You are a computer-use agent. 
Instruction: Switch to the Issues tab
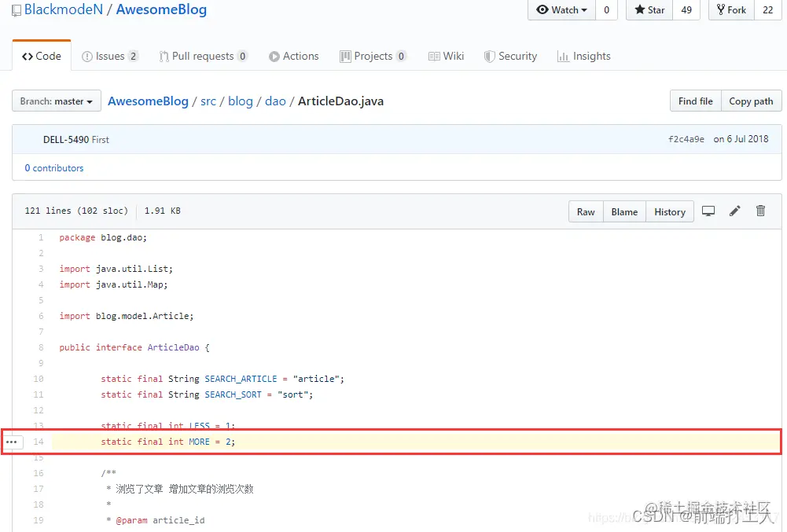(x=109, y=57)
